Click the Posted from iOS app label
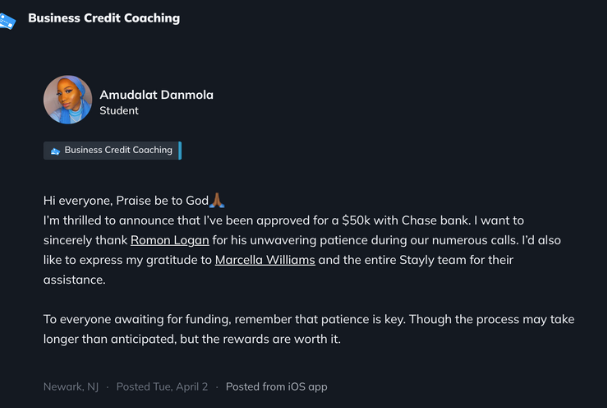This screenshot has width=607, height=408. (276, 386)
